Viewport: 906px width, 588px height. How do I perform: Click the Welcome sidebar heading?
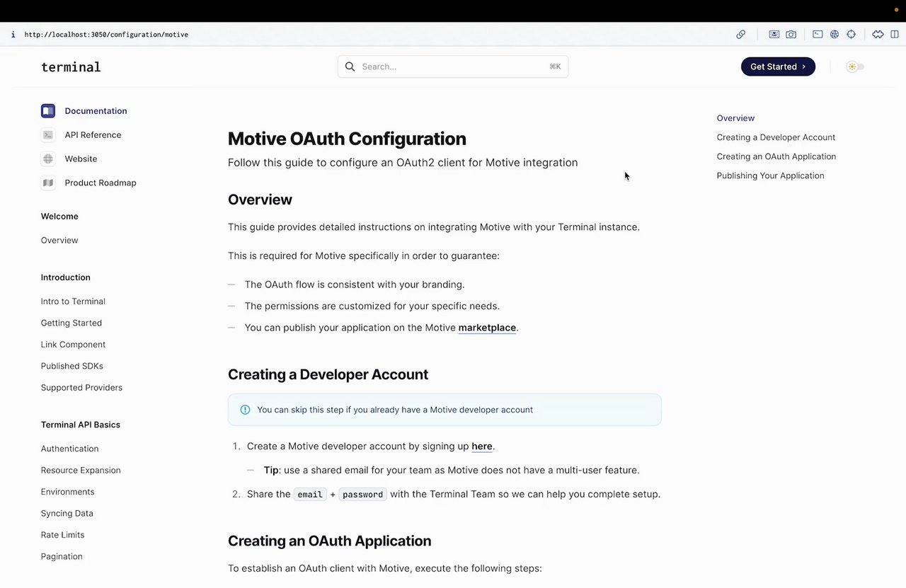pos(59,217)
